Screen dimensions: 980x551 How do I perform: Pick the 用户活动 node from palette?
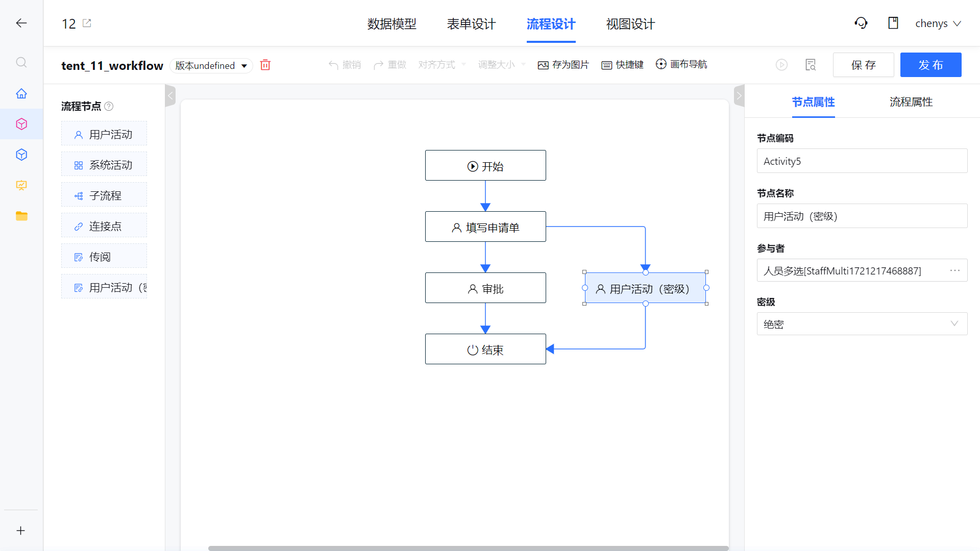[104, 134]
